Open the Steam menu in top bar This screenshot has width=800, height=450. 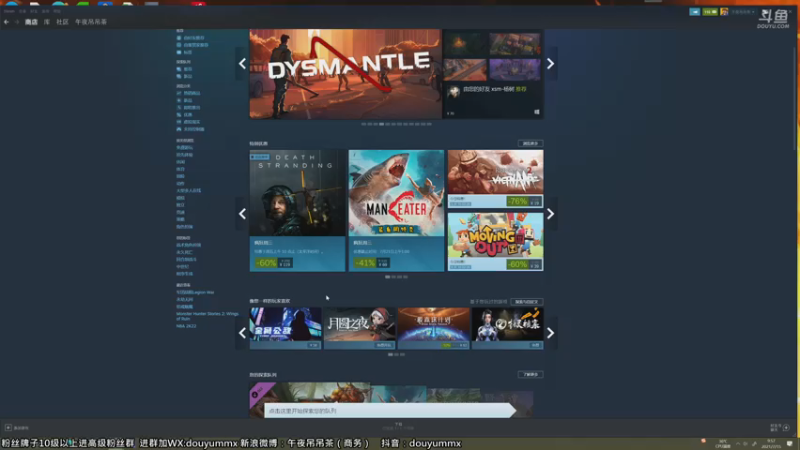click(x=9, y=11)
